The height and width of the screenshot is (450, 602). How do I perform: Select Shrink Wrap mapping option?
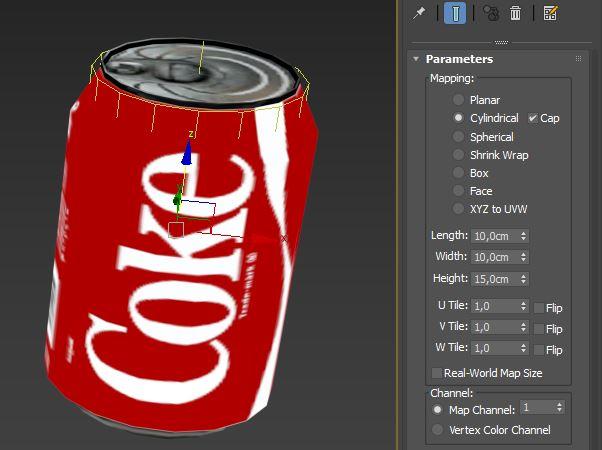[x=458, y=155]
